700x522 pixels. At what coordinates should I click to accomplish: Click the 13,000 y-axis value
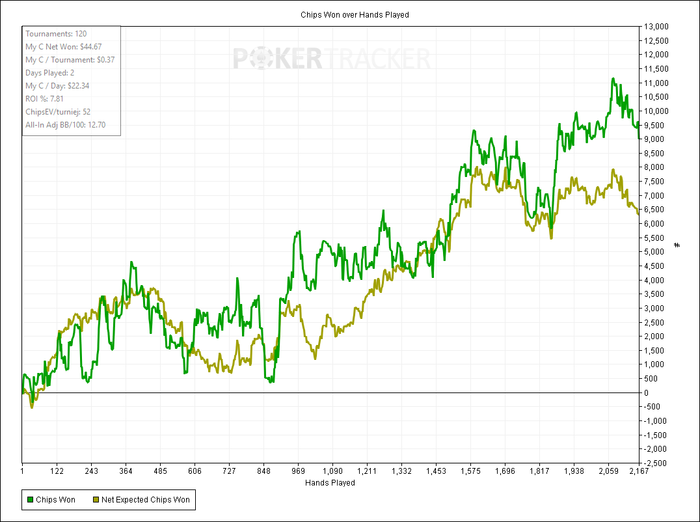(x=656, y=27)
